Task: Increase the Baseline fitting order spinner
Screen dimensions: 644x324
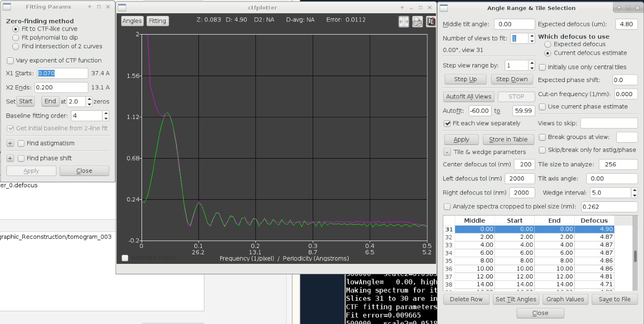Action: click(x=106, y=113)
